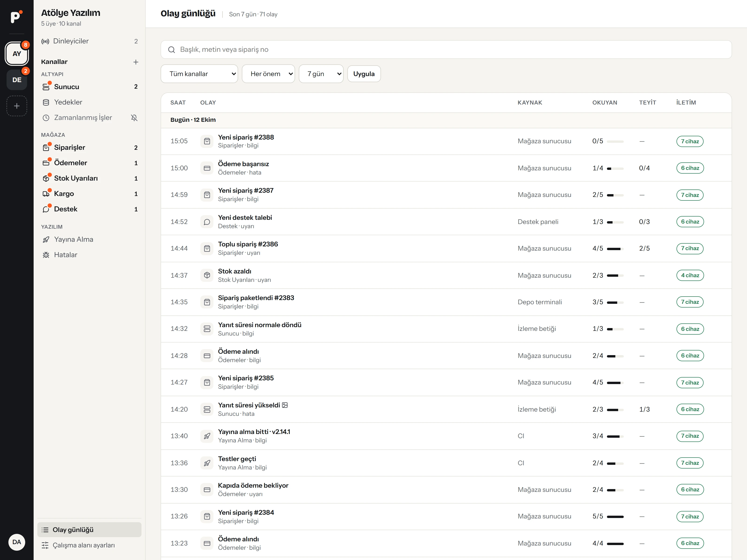Click the Destek chat bubble icon
The width and height of the screenshot is (747, 560).
tap(46, 209)
